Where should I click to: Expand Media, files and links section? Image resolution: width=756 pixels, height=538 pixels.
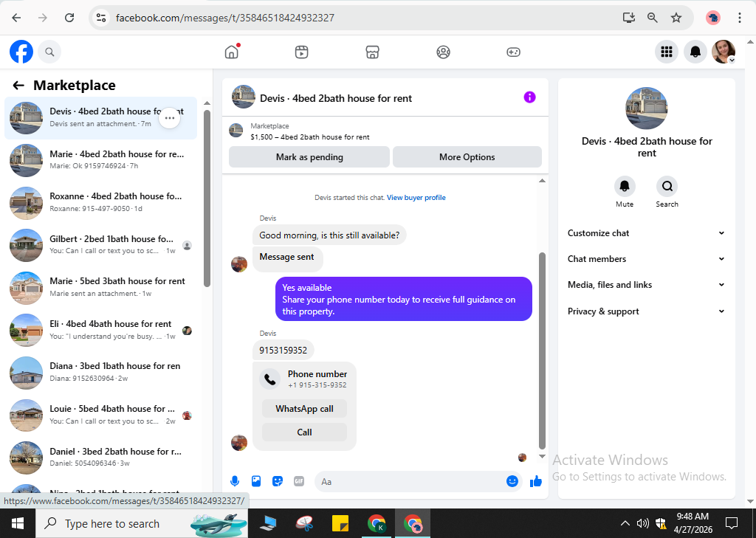[x=646, y=285]
